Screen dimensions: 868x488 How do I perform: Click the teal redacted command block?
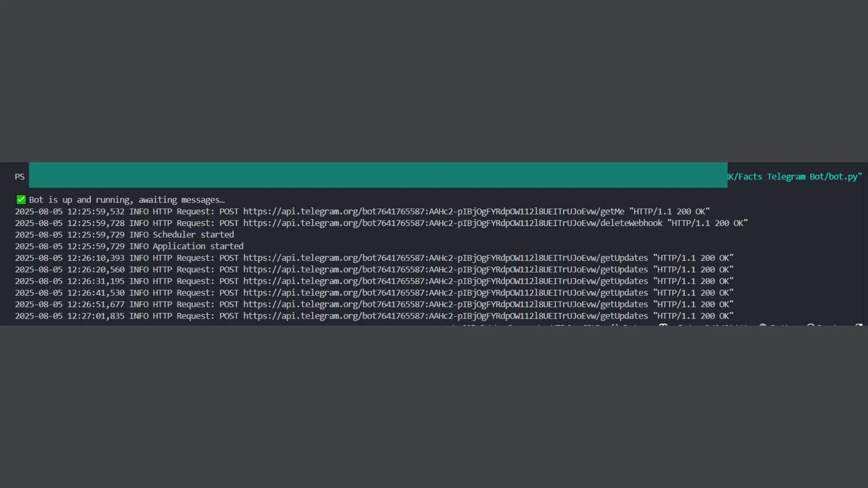coord(378,175)
